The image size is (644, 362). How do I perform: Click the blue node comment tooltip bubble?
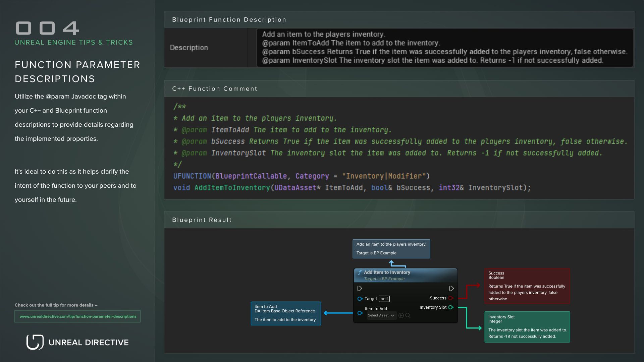[x=391, y=248]
